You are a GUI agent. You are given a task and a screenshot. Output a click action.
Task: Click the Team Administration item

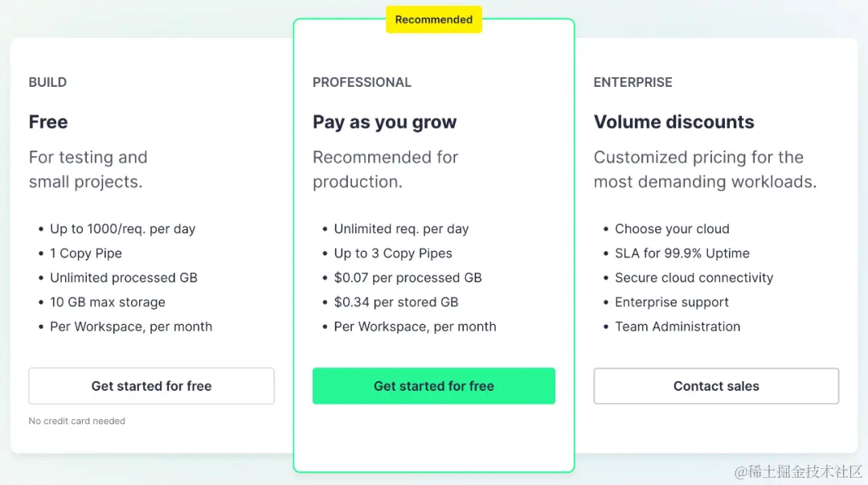pos(678,327)
